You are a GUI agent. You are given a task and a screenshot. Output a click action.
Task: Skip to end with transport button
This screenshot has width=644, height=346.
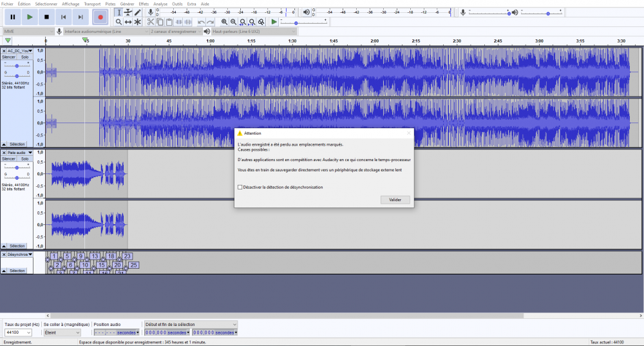pyautogui.click(x=80, y=17)
